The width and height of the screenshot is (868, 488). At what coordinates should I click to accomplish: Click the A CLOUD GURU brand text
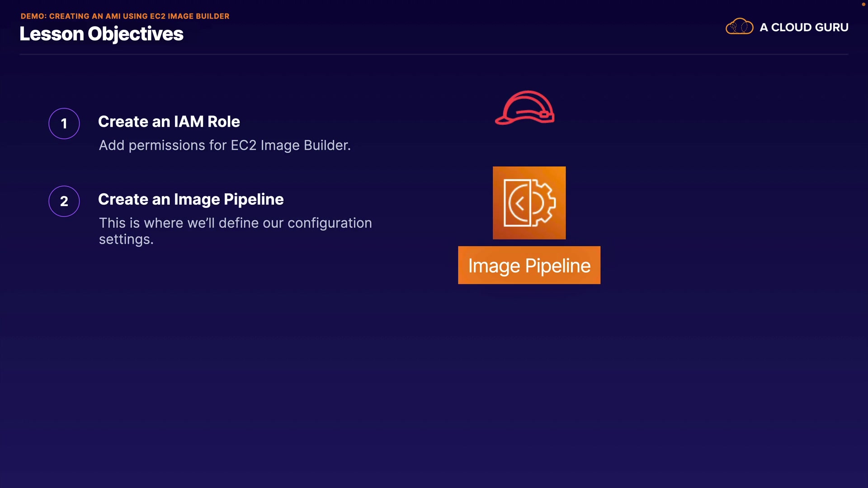[804, 28]
